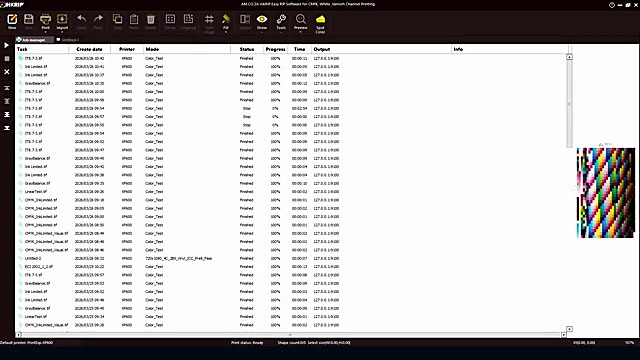Sort by the Printer column header

tap(127, 49)
